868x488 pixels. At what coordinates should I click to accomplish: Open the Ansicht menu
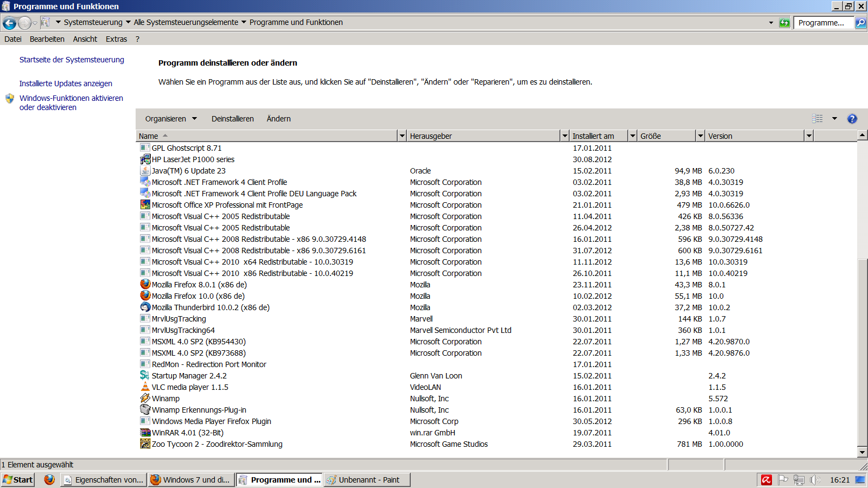click(x=85, y=39)
